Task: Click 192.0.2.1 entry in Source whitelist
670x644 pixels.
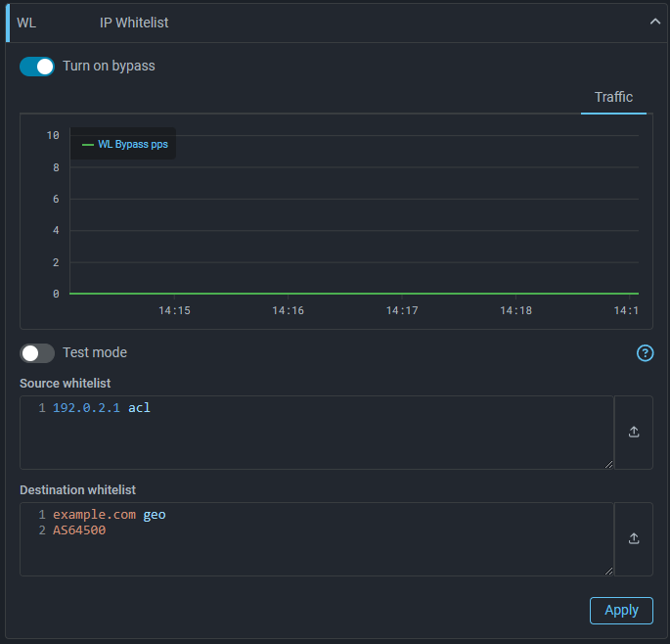Action: pyautogui.click(x=86, y=408)
